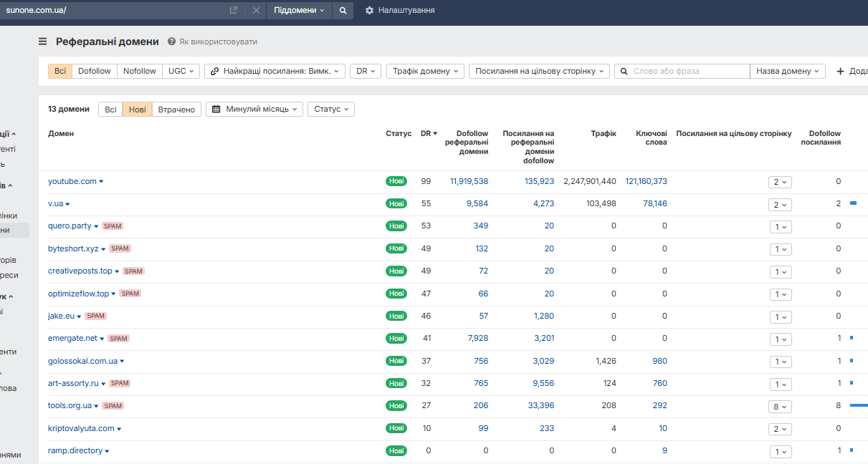Click the question mark help icon

(x=172, y=42)
